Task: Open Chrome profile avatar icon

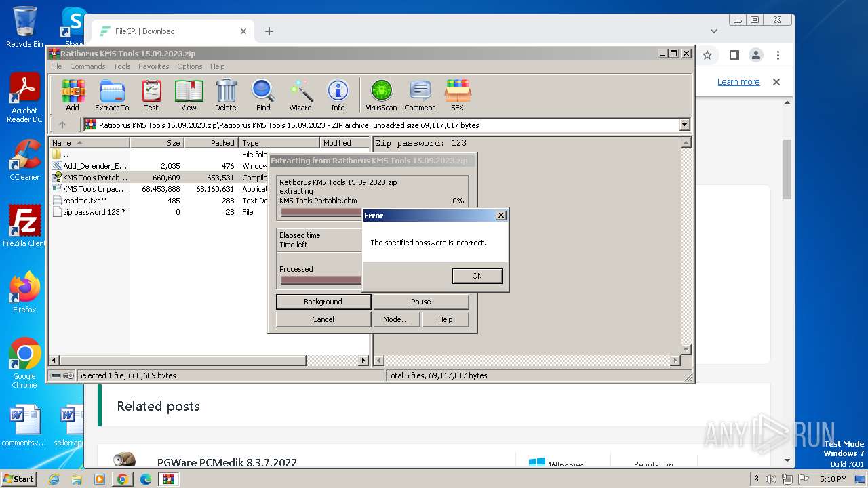Action: coord(755,55)
